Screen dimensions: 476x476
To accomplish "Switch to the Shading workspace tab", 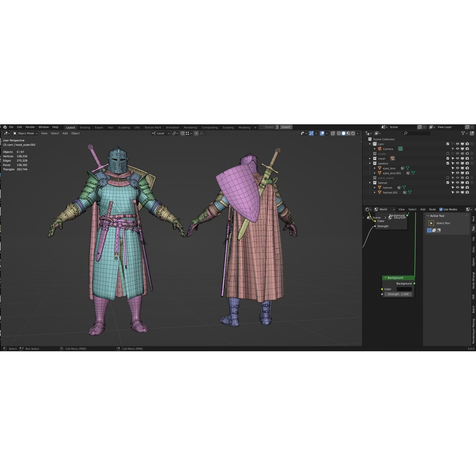I will (85, 127).
